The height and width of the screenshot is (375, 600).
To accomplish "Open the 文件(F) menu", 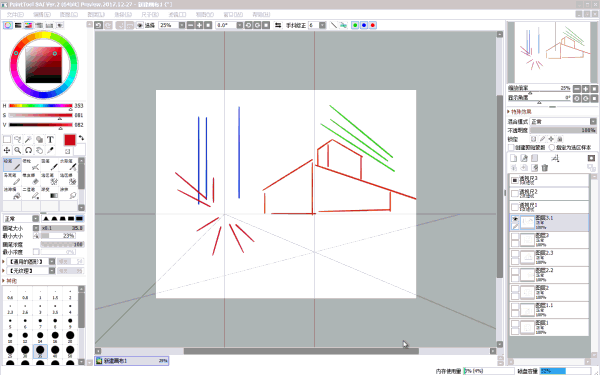I will 15,15.
